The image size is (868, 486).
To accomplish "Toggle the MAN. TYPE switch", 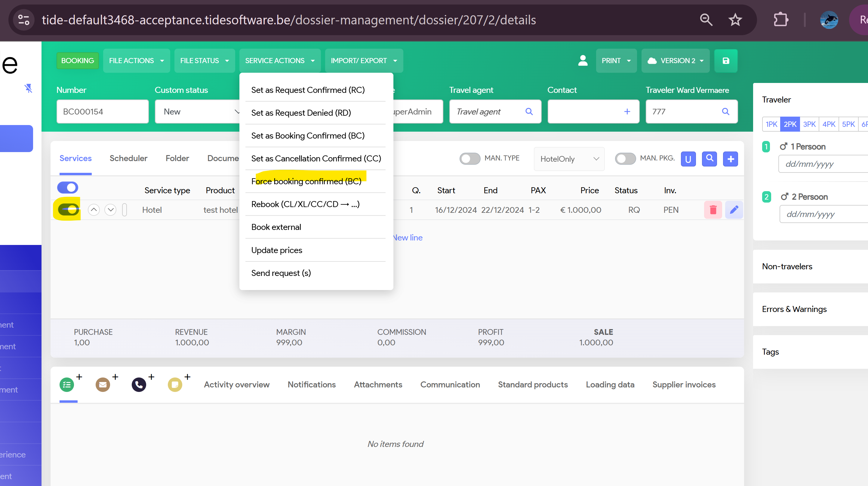I will pos(470,159).
